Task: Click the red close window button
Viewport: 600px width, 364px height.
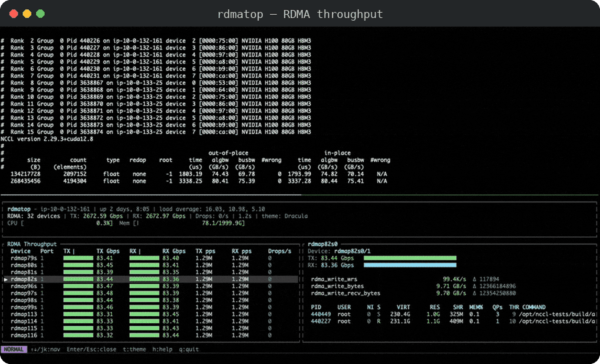Action: point(14,14)
